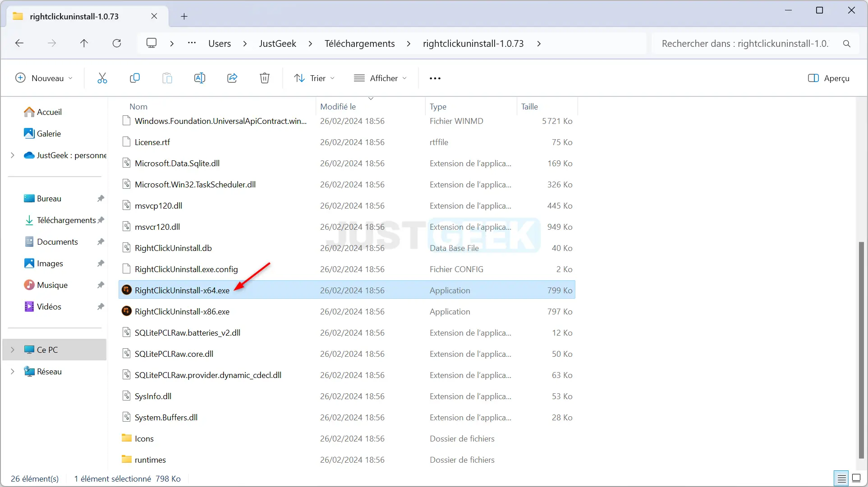The height and width of the screenshot is (487, 868).
Task: Click the Share icon
Action: pyautogui.click(x=232, y=78)
